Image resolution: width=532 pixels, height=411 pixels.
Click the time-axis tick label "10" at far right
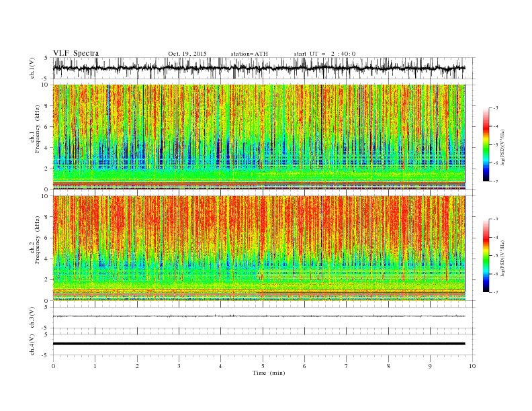472,366
